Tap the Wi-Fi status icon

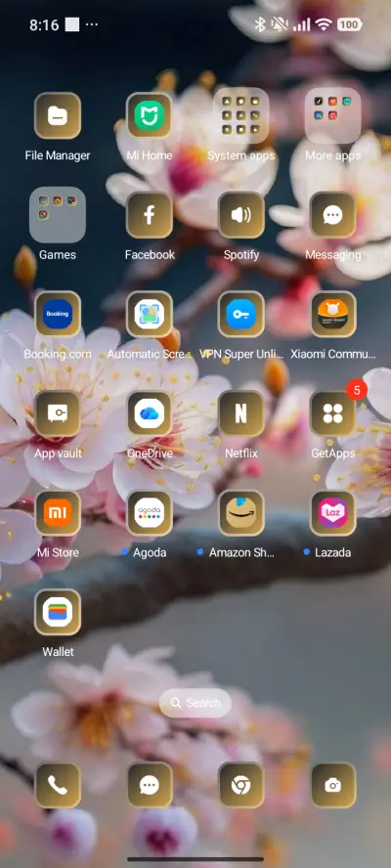[x=323, y=24]
